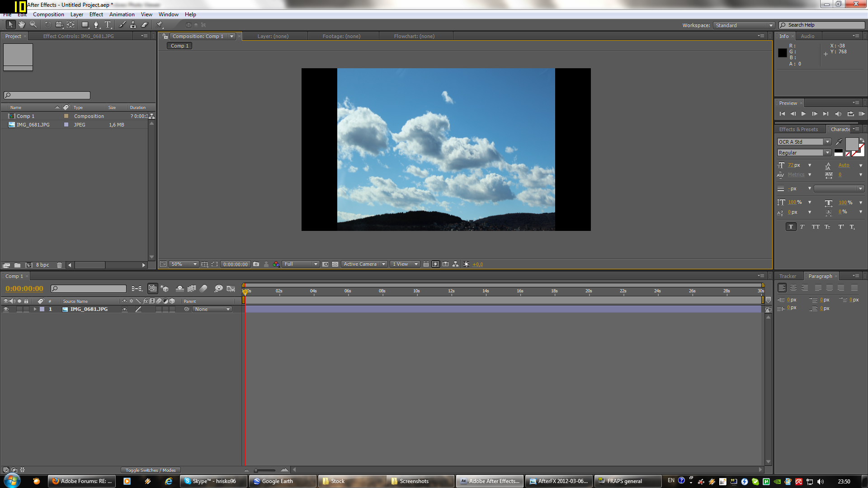
Task: Click the Composition menu item
Action: (x=48, y=14)
